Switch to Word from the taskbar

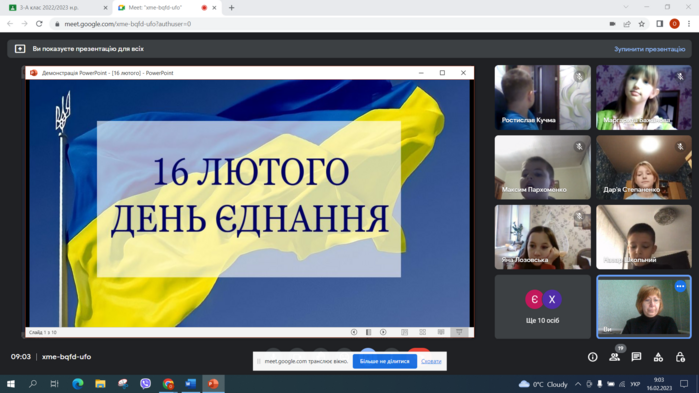[190, 384]
